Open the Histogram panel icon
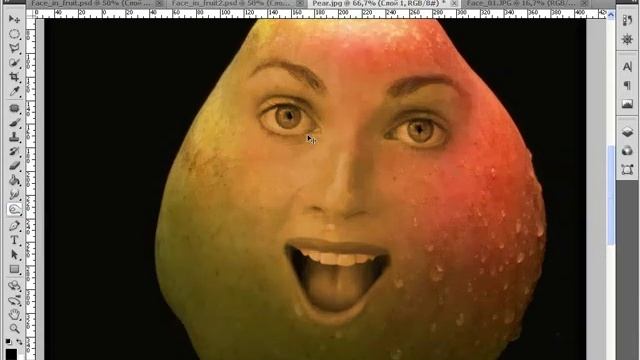Image resolution: width=640 pixels, height=360 pixels. 627,104
